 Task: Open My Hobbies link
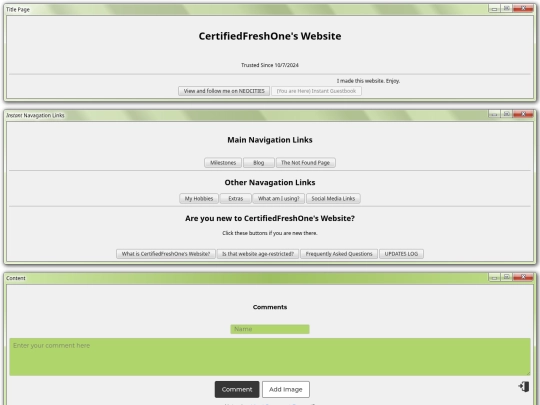pyautogui.click(x=199, y=198)
